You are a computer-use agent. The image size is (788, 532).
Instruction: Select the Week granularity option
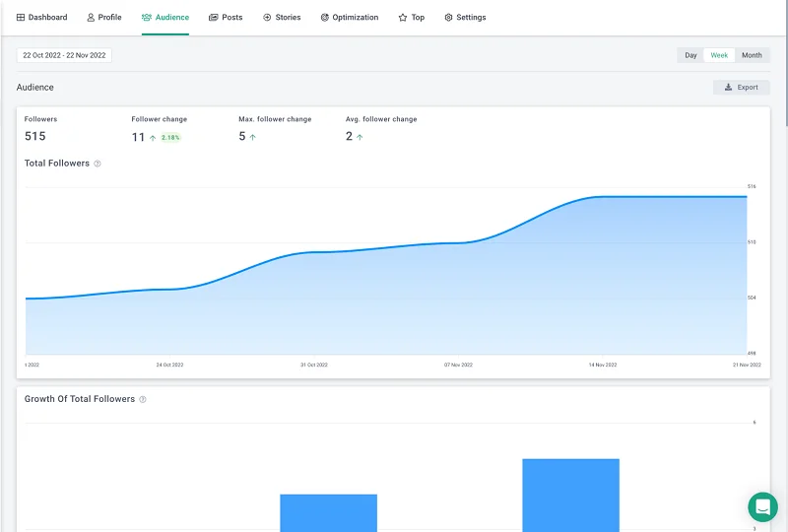[x=719, y=55]
